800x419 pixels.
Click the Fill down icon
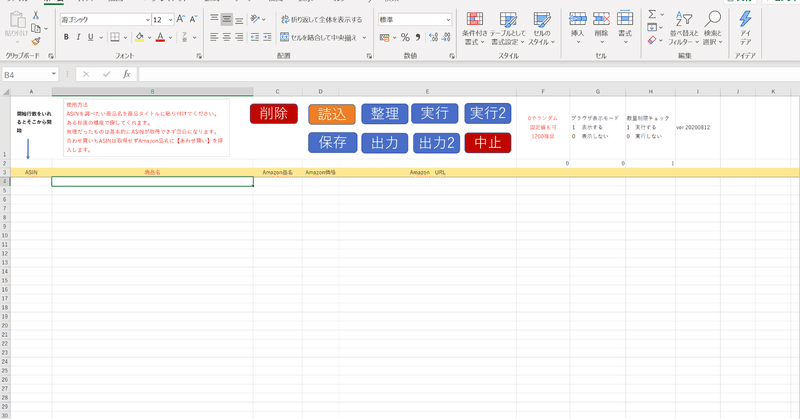pyautogui.click(x=652, y=27)
